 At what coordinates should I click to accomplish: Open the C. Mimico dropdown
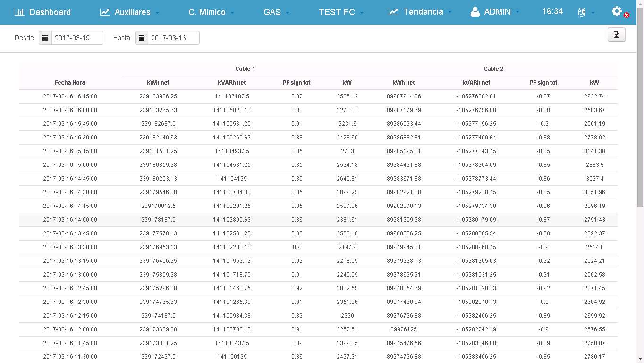211,12
